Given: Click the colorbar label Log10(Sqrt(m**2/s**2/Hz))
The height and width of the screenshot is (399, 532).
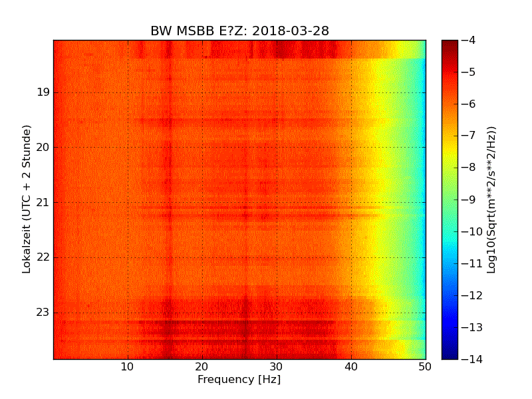Looking at the screenshot, I should [x=491, y=199].
